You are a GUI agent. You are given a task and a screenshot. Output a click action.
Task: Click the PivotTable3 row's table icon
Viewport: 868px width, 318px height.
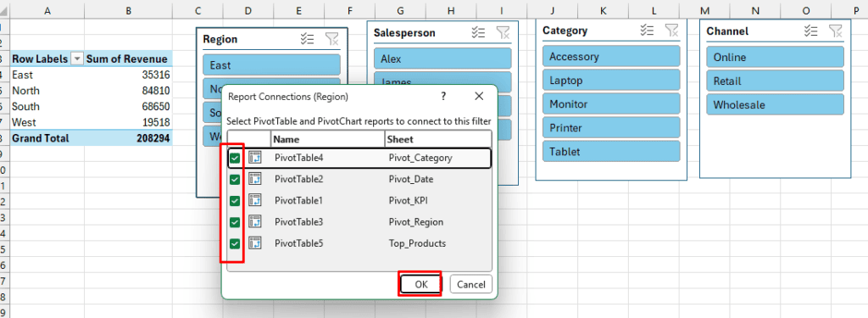coord(255,221)
